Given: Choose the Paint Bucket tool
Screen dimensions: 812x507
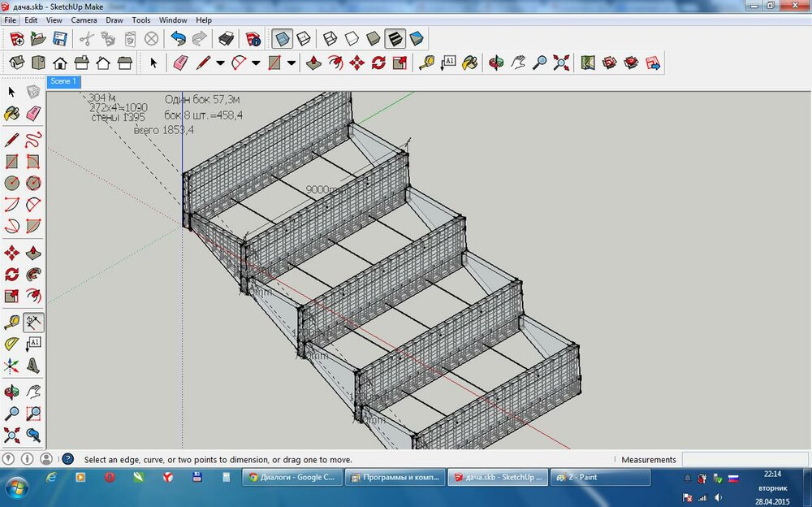Looking at the screenshot, I should tap(469, 63).
